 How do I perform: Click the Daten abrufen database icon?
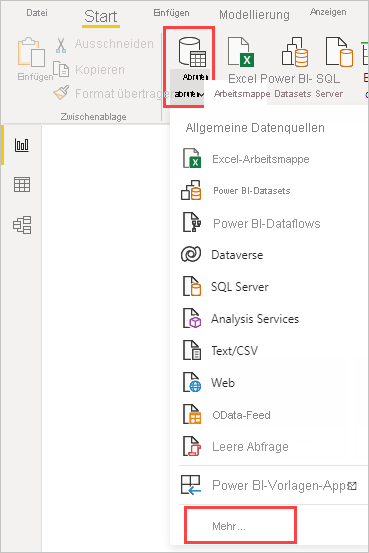coord(192,52)
